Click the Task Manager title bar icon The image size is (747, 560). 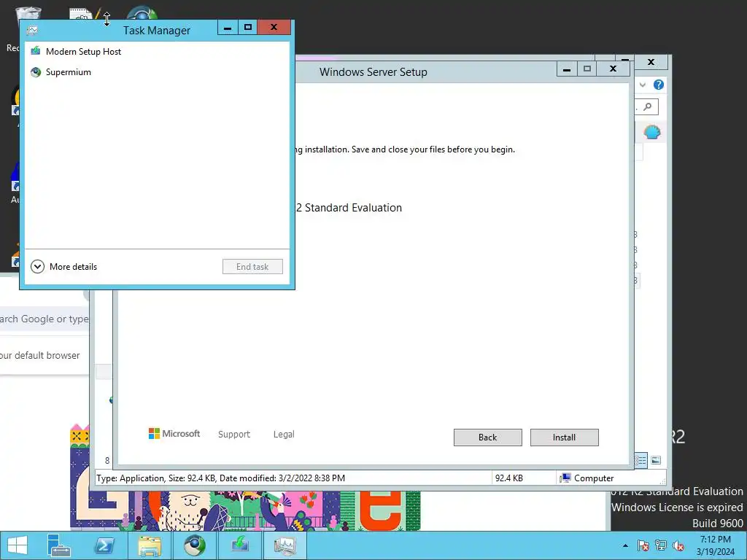pyautogui.click(x=32, y=30)
